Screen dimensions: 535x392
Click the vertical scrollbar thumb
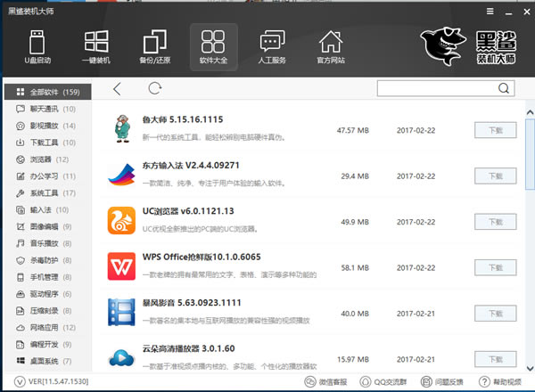pos(530,153)
